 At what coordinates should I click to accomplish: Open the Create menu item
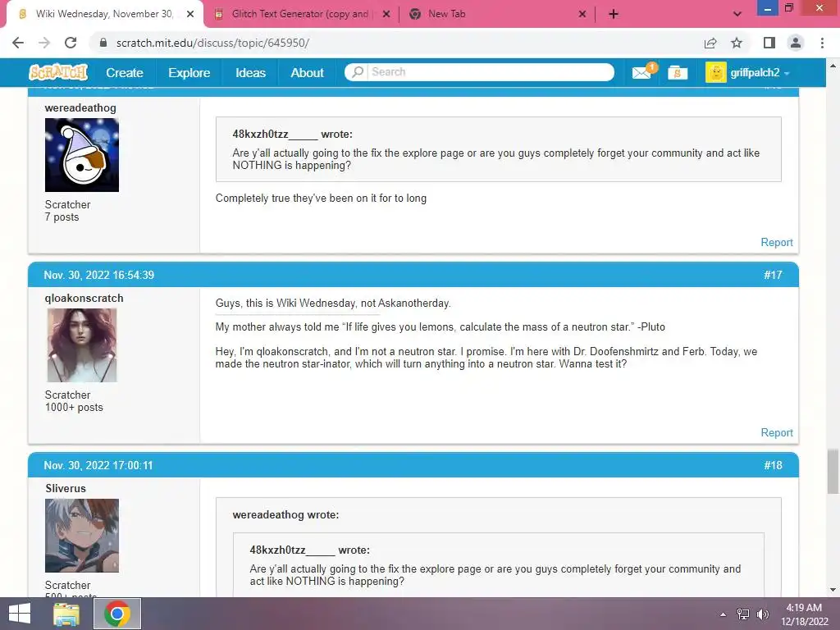(125, 73)
